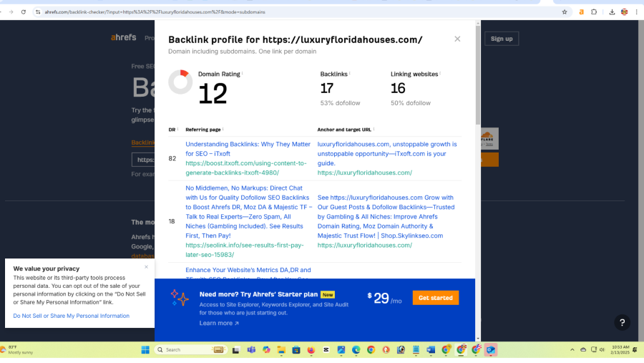Open Notepad from taskbar
The height and width of the screenshot is (363, 644).
416,350
